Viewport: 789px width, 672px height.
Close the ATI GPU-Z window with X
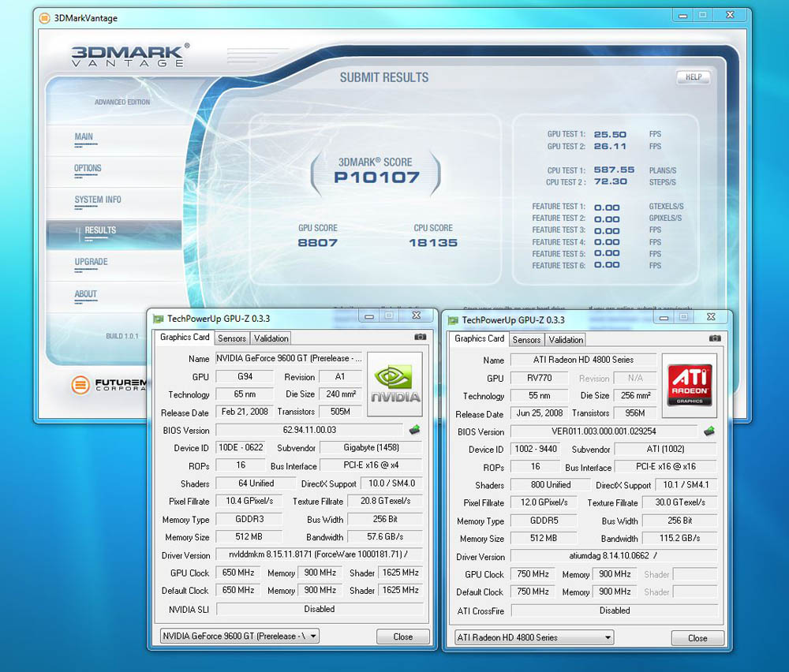(x=711, y=317)
